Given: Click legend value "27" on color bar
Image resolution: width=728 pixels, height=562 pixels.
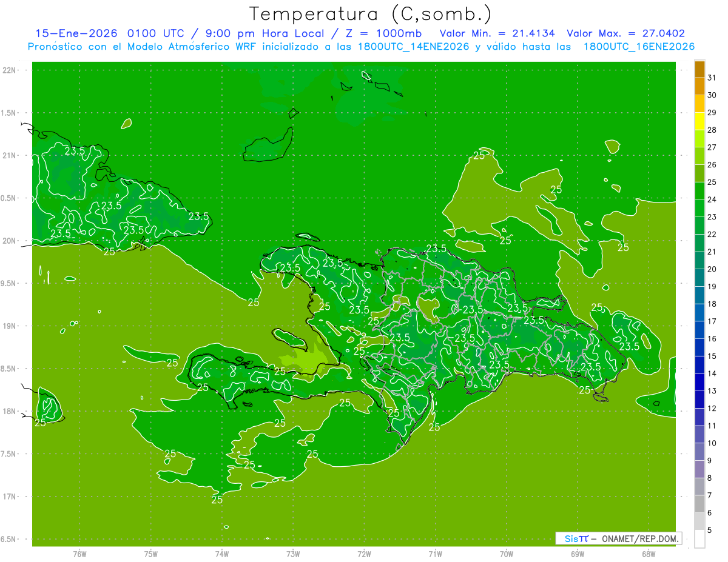Looking at the screenshot, I should (712, 147).
